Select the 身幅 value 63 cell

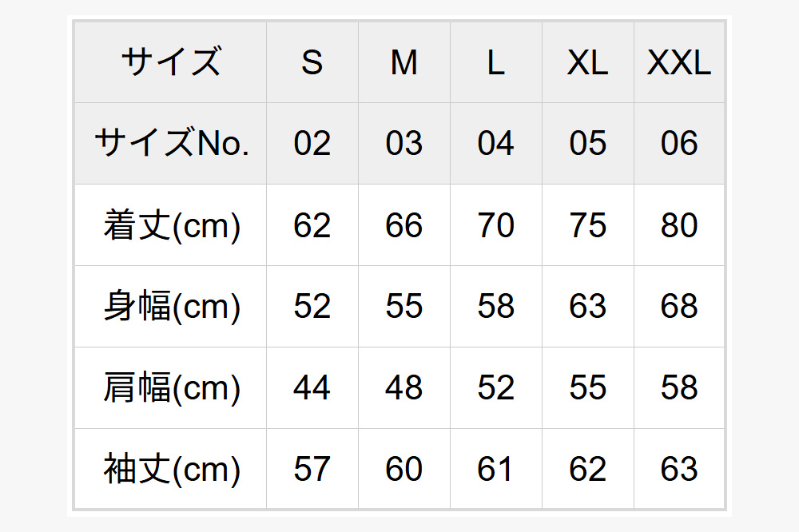(x=588, y=307)
